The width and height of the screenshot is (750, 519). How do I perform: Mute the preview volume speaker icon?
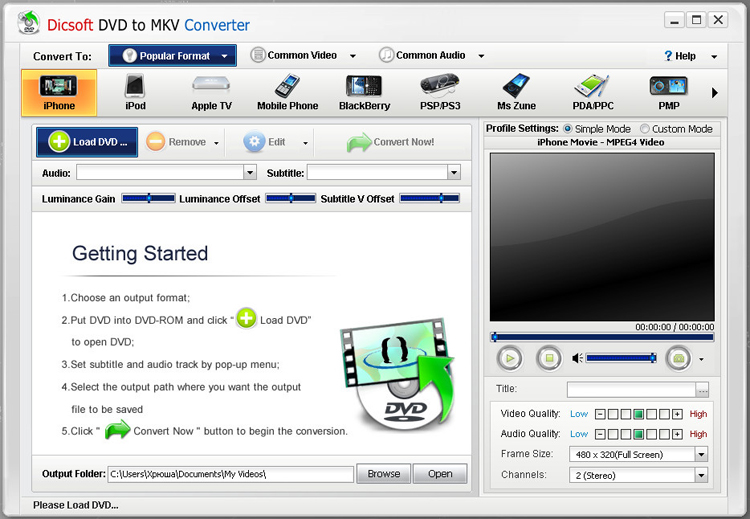click(x=577, y=358)
